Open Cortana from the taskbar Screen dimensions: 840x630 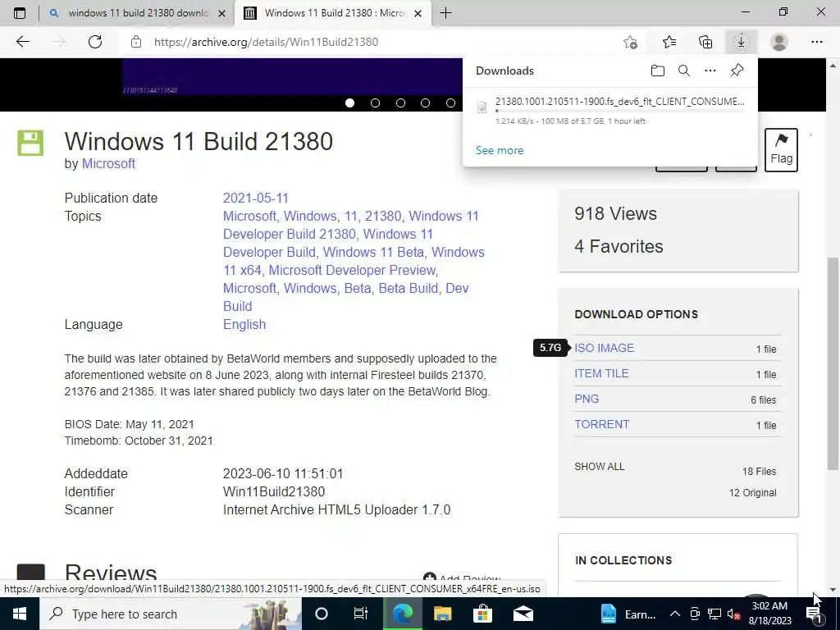[321, 614]
